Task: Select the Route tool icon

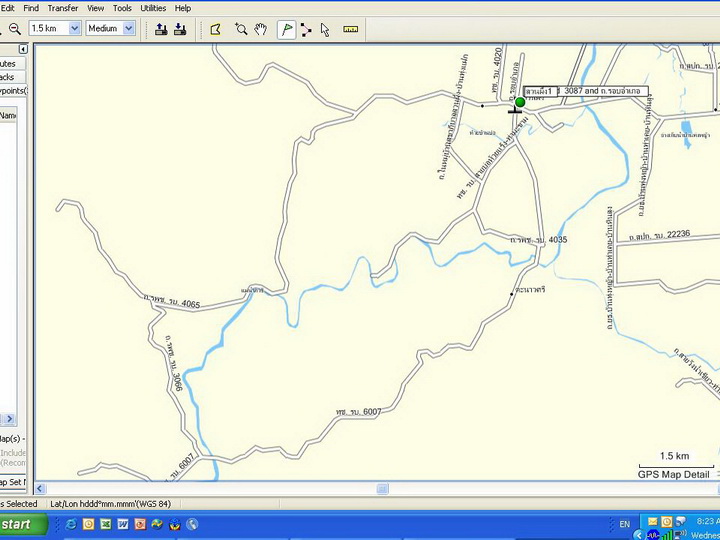Action: coord(306,29)
